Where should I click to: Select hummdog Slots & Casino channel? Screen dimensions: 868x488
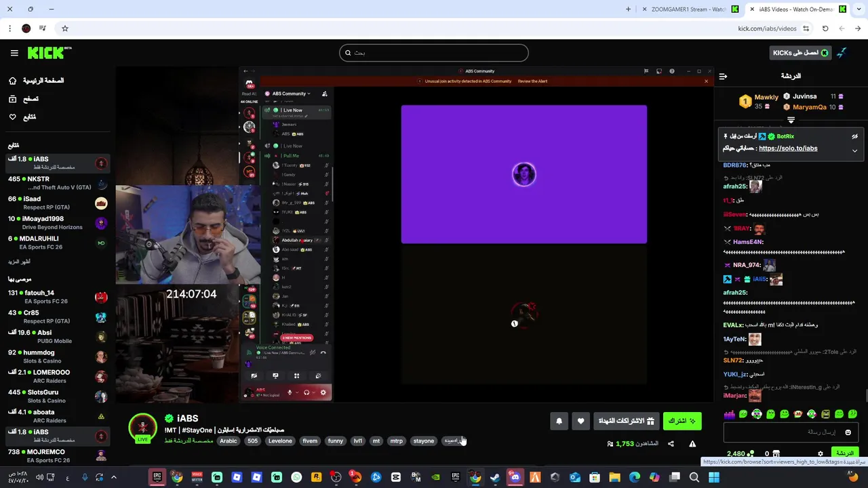[58, 357]
